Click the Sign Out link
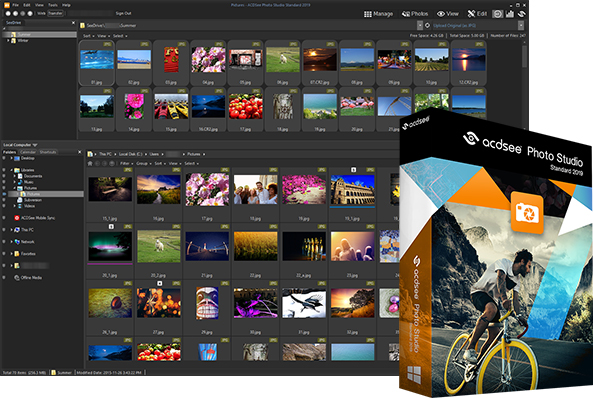 [x=123, y=13]
